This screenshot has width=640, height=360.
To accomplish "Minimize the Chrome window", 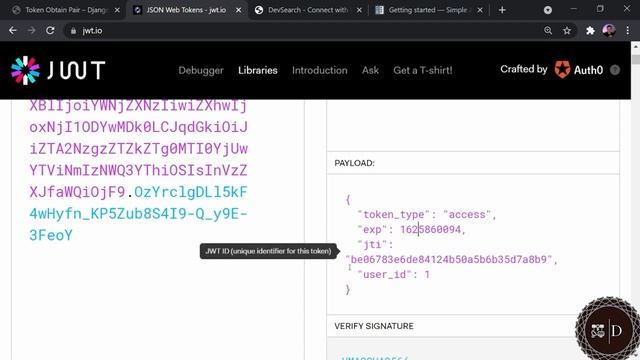I will pyautogui.click(x=573, y=9).
